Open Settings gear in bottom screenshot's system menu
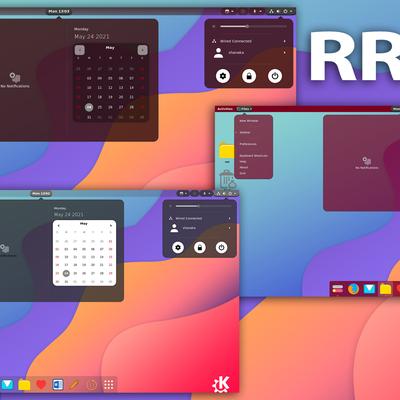The width and height of the screenshot is (400, 400). click(178, 247)
